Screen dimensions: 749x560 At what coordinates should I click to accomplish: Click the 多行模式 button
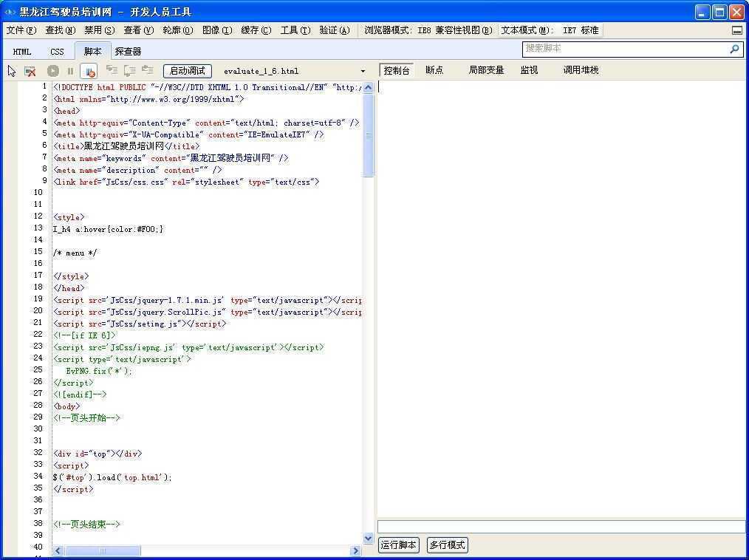click(447, 545)
